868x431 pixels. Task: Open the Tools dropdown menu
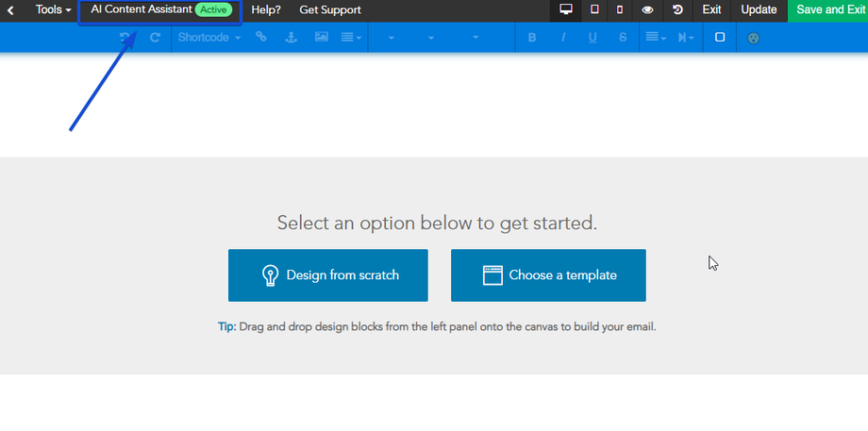pos(53,10)
